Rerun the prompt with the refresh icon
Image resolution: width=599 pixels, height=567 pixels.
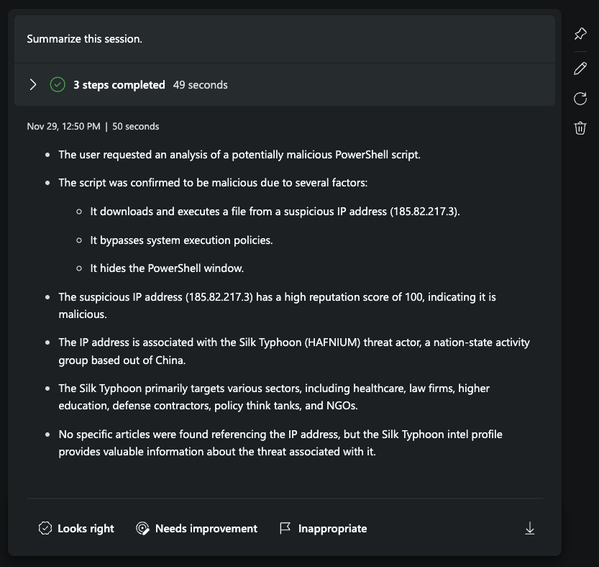point(580,98)
